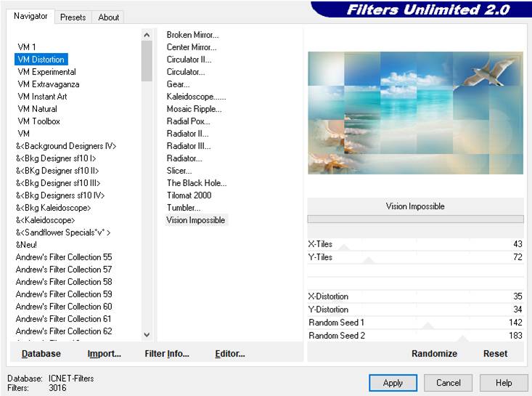Choose the Kaleidoscope filter from list
The height and width of the screenshot is (396, 532).
coord(196,97)
